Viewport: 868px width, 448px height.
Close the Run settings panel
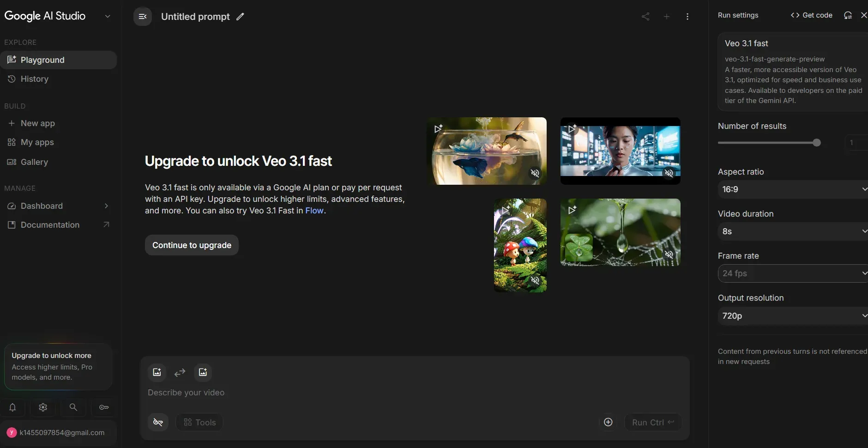click(864, 15)
